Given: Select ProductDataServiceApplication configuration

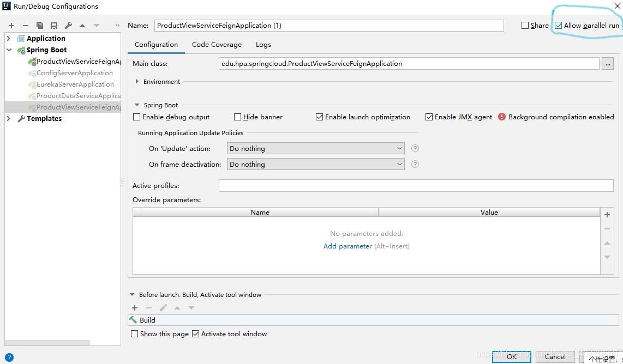Looking at the screenshot, I should coord(74,96).
